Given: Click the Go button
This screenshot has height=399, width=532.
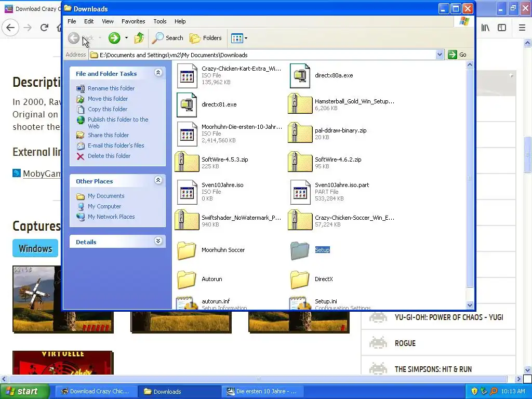Looking at the screenshot, I should 457,55.
